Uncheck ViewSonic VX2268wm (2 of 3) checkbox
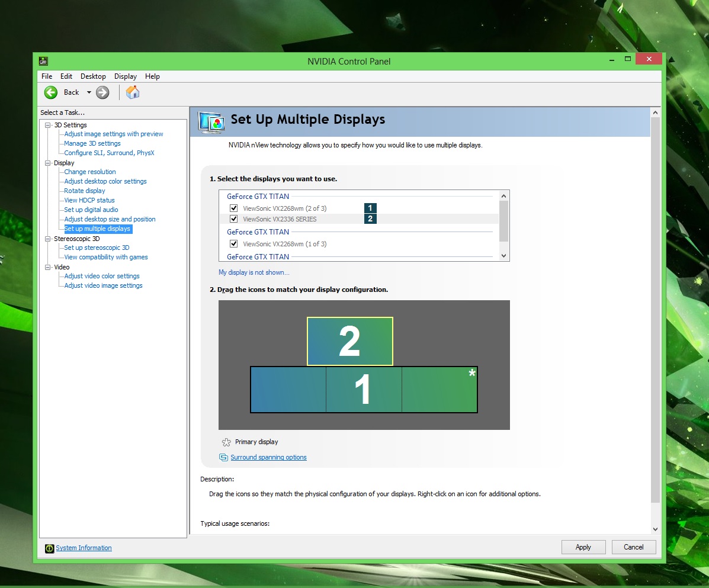The image size is (709, 588). (233, 208)
